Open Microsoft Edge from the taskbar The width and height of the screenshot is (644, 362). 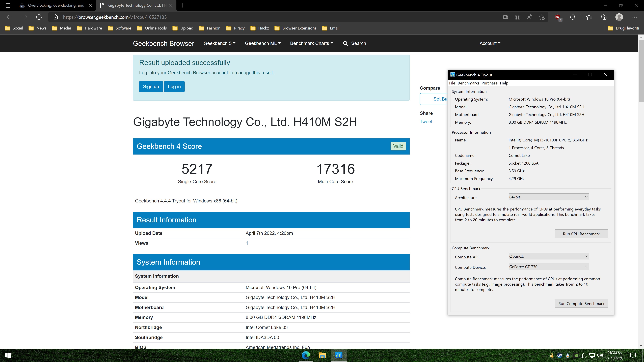(306, 355)
